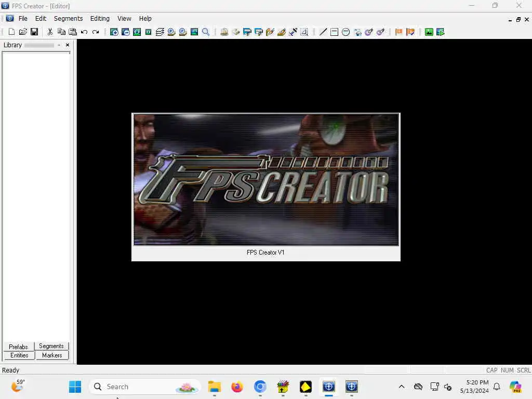The image size is (532, 399).
Task: Click the grey blocks toolbar icon
Action: coord(236,32)
